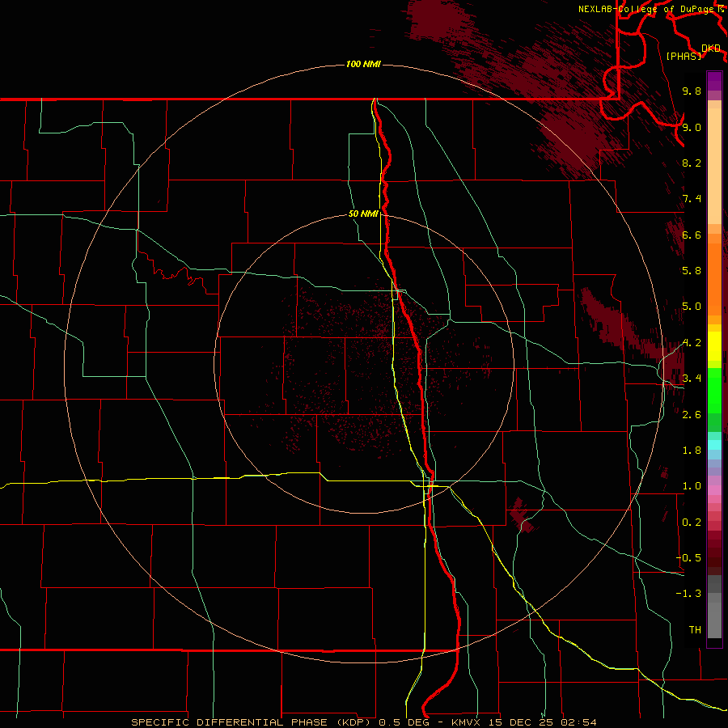Click the [PHAS] units label
Screen dimensions: 728x728
(684, 56)
